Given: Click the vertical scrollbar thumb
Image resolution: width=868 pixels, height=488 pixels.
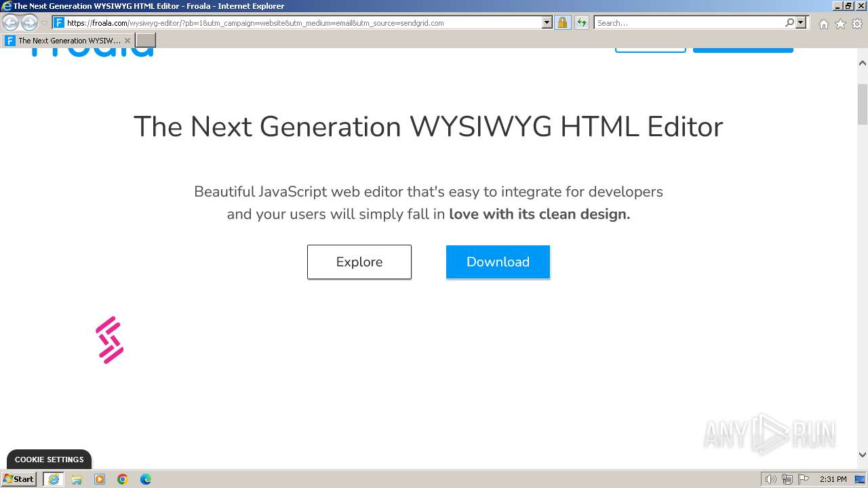Looking at the screenshot, I should tap(863, 105).
